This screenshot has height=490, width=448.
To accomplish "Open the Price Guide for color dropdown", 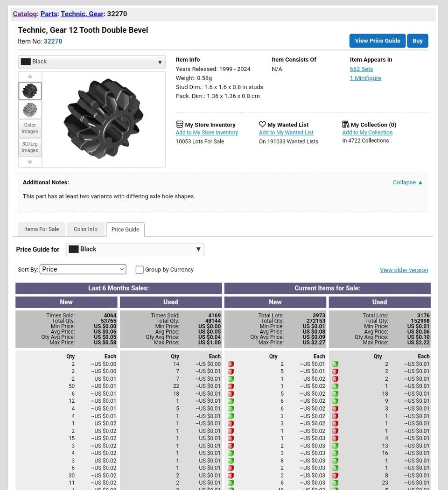I will pos(135,249).
